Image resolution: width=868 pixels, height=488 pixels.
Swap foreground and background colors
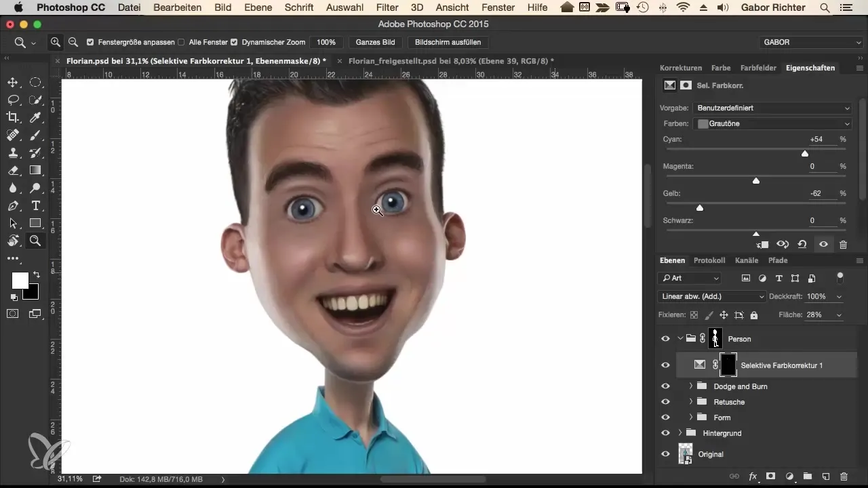37,274
